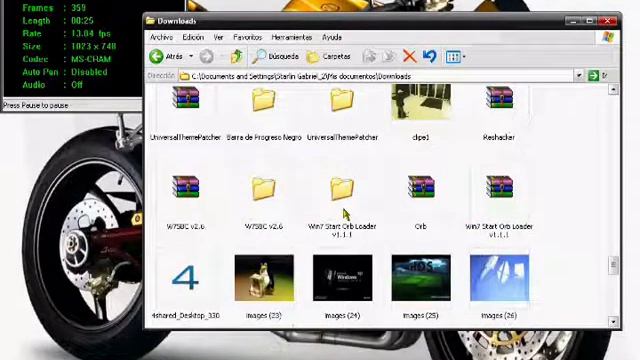Click the grey Forward arrow button
This screenshot has height=360, width=640.
207,56
